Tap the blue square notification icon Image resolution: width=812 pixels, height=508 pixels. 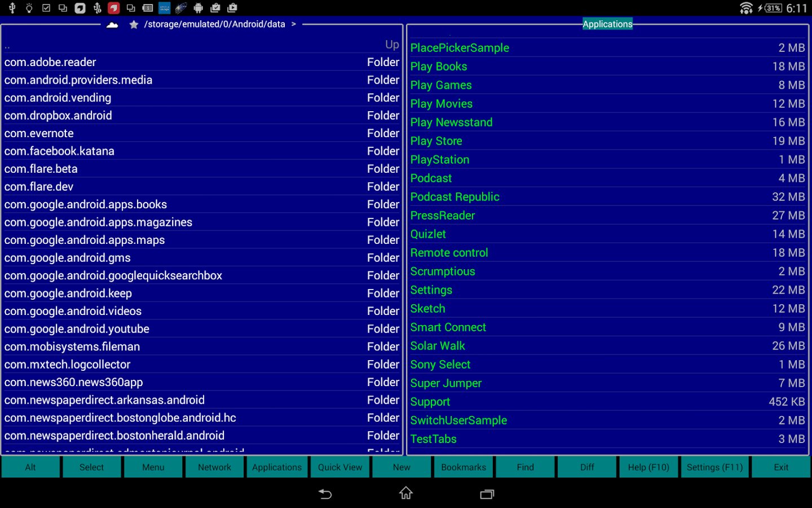(x=165, y=8)
